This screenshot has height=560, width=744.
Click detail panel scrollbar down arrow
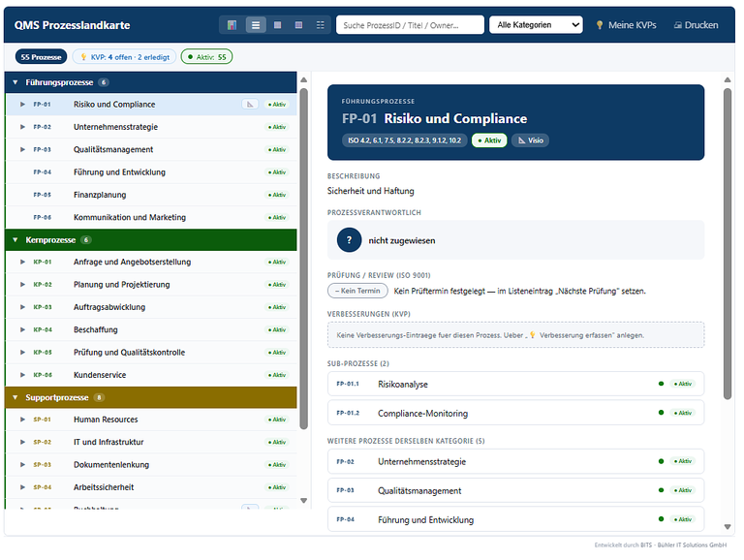pos(728,527)
